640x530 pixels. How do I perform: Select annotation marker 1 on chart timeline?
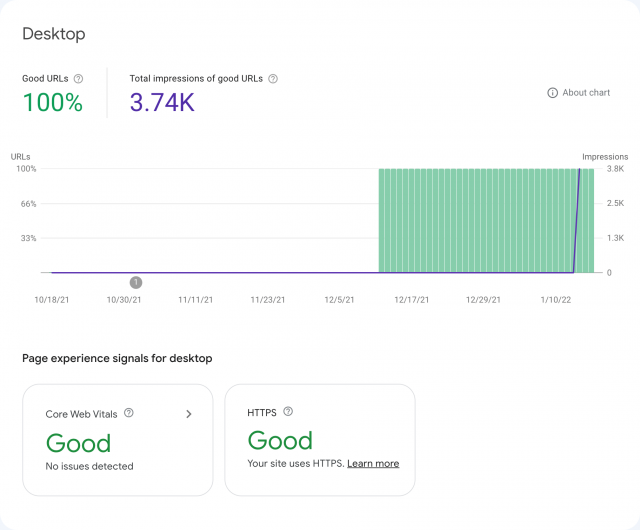point(136,283)
